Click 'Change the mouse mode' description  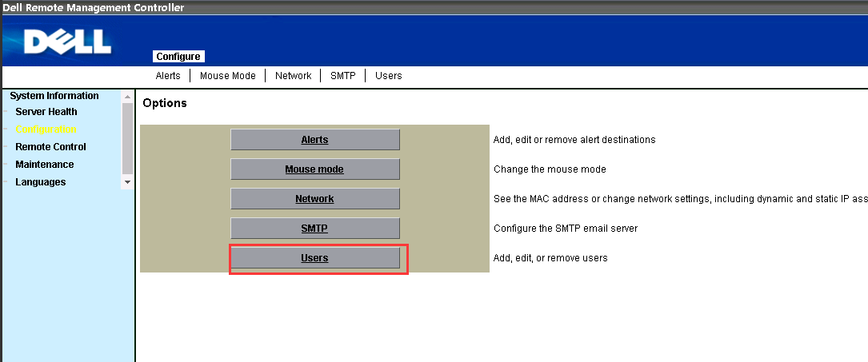[x=550, y=169]
